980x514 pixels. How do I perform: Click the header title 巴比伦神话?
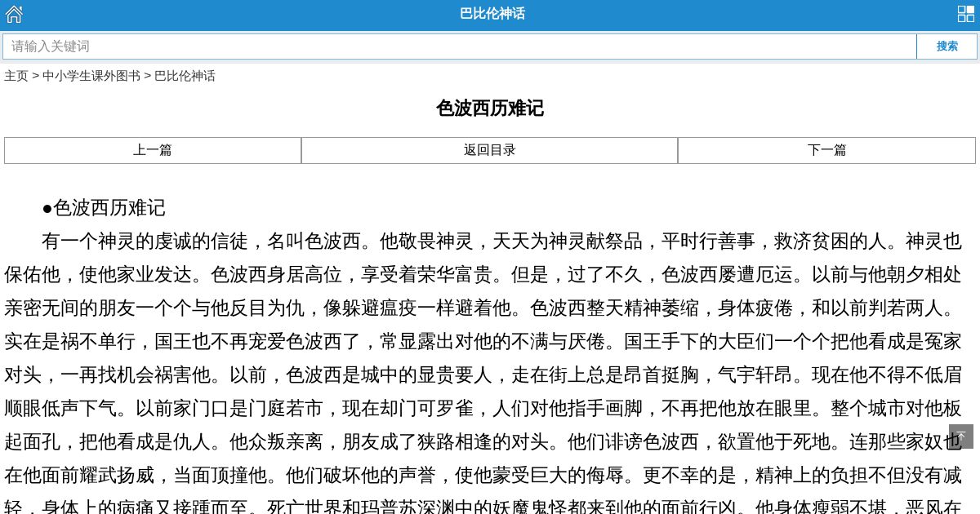492,14
